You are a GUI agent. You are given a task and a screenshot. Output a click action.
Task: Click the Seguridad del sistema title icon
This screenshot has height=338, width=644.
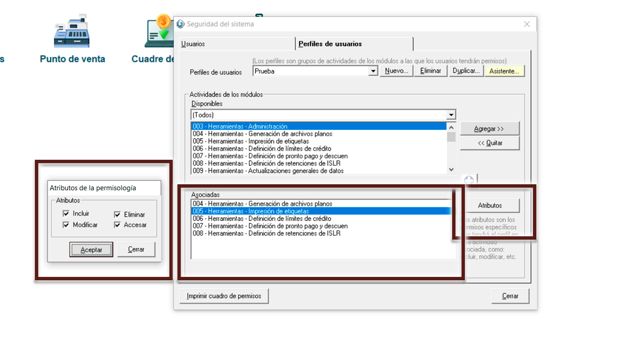click(180, 24)
